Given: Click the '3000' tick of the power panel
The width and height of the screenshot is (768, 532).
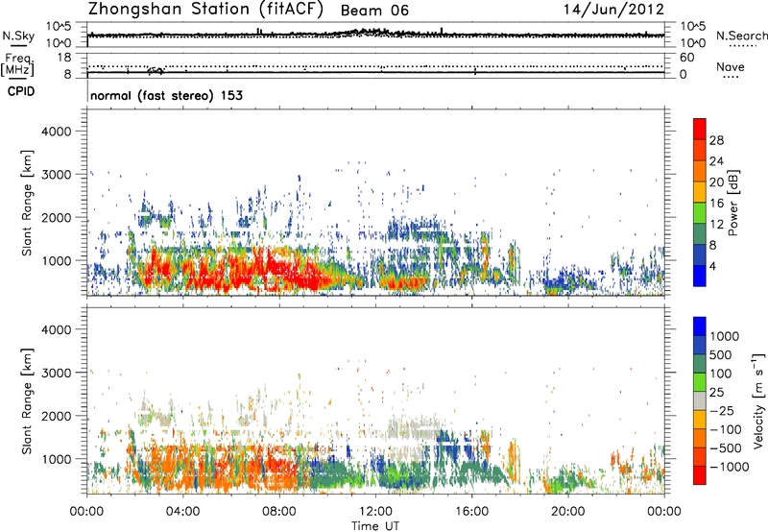Looking at the screenshot, I should [x=56, y=175].
